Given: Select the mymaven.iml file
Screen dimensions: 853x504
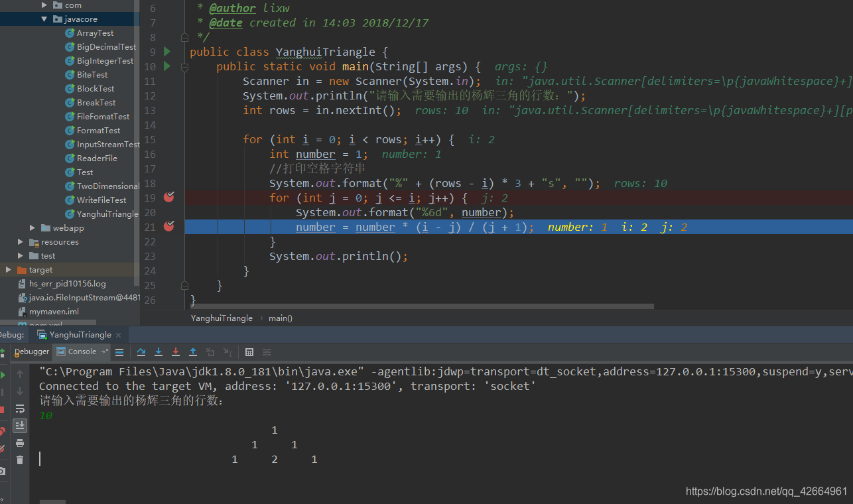Looking at the screenshot, I should click(54, 312).
